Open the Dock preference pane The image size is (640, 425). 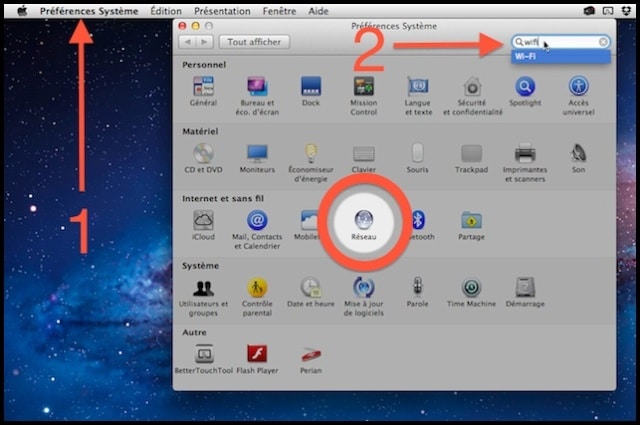pyautogui.click(x=311, y=91)
